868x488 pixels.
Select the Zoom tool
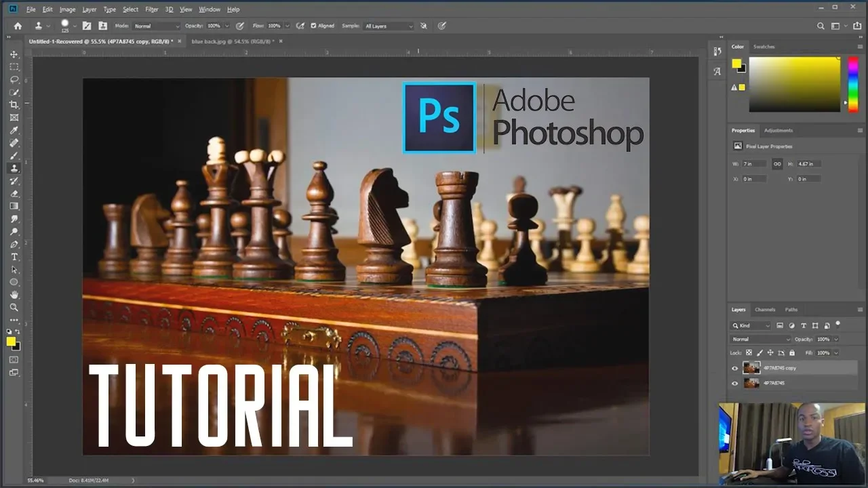[14, 307]
